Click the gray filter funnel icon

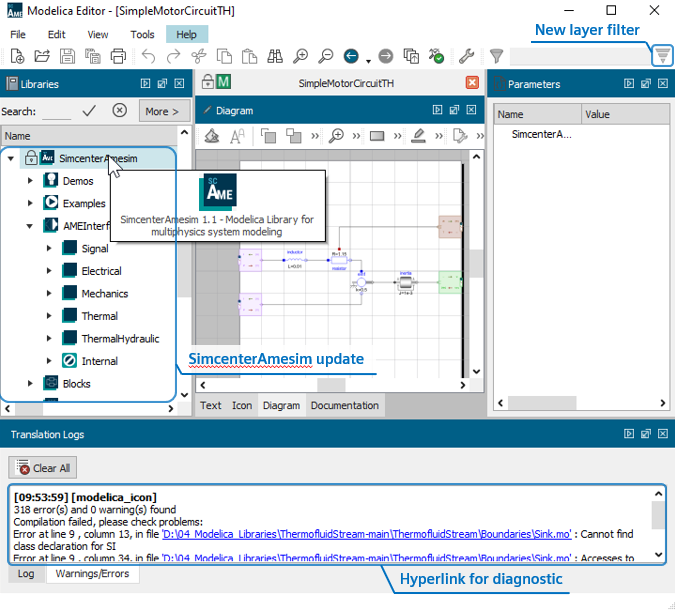pyautogui.click(x=497, y=56)
